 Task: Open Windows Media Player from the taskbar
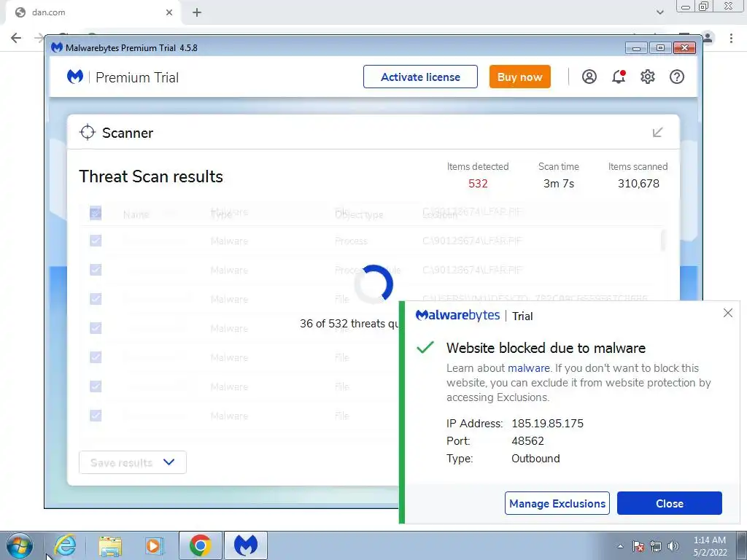(155, 545)
